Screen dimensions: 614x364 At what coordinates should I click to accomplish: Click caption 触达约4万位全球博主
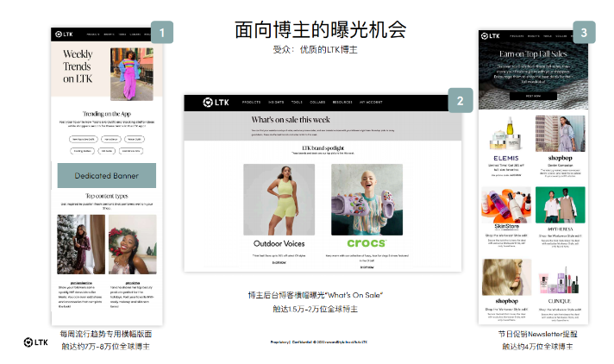coord(537,347)
